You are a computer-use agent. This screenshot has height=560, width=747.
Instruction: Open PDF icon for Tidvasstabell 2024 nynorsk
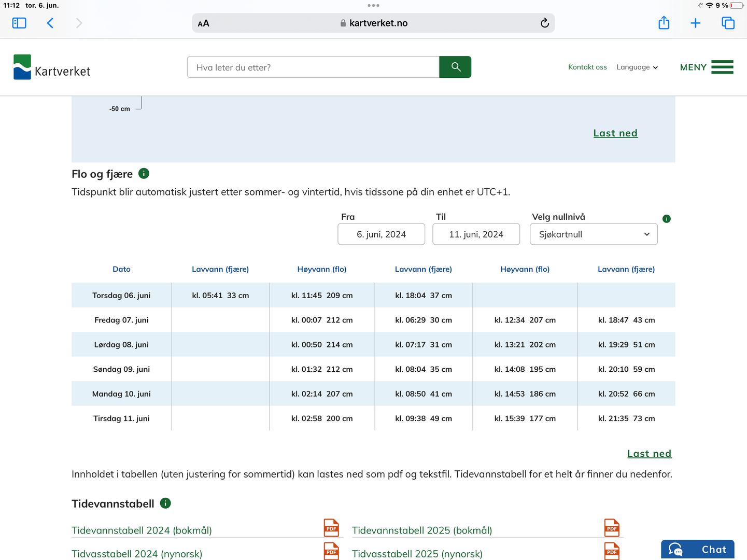point(331,551)
